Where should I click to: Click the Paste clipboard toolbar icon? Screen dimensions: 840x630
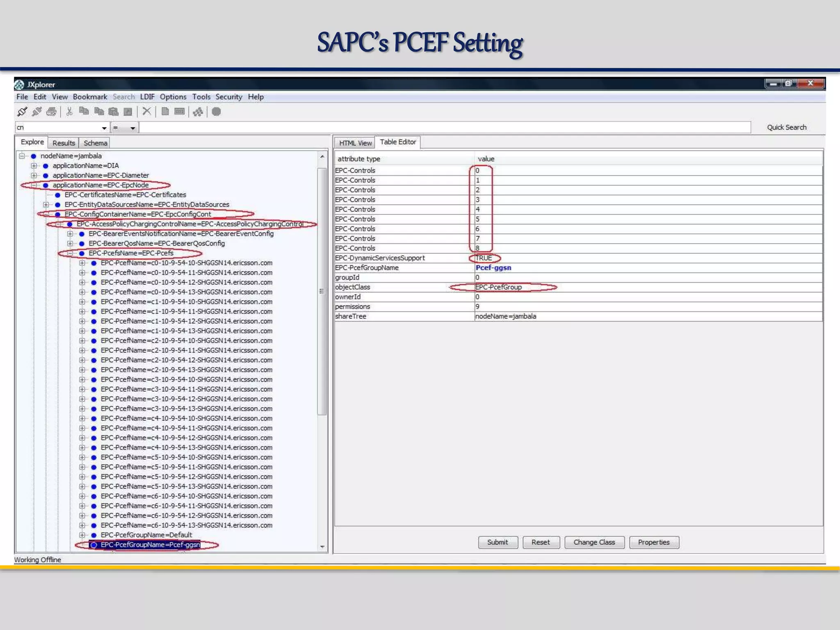tap(114, 112)
